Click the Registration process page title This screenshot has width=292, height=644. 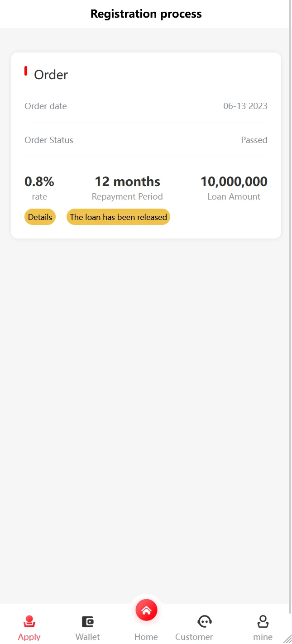click(146, 14)
